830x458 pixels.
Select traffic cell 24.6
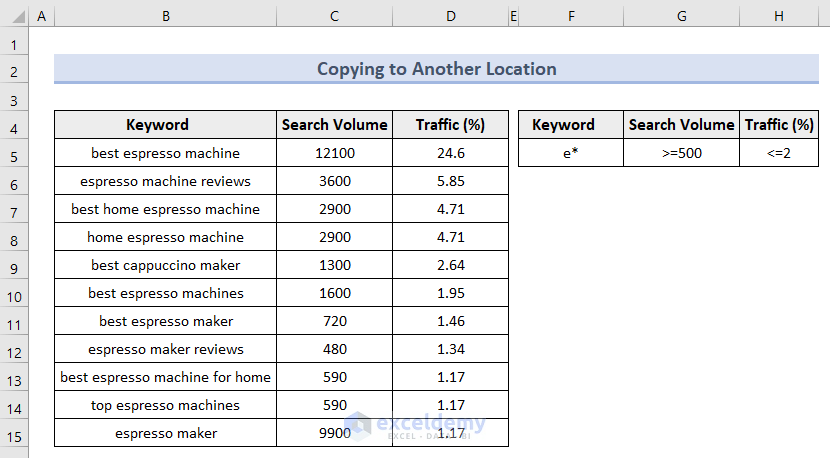450,153
